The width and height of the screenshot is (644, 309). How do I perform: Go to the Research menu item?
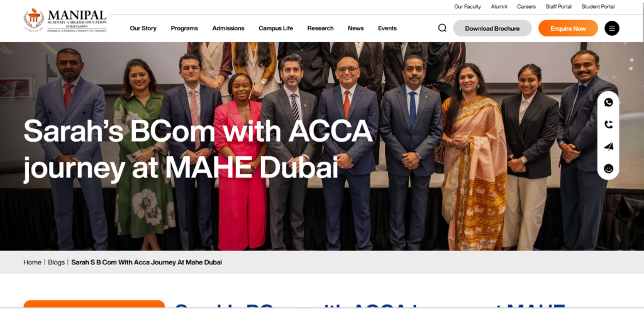(x=320, y=28)
